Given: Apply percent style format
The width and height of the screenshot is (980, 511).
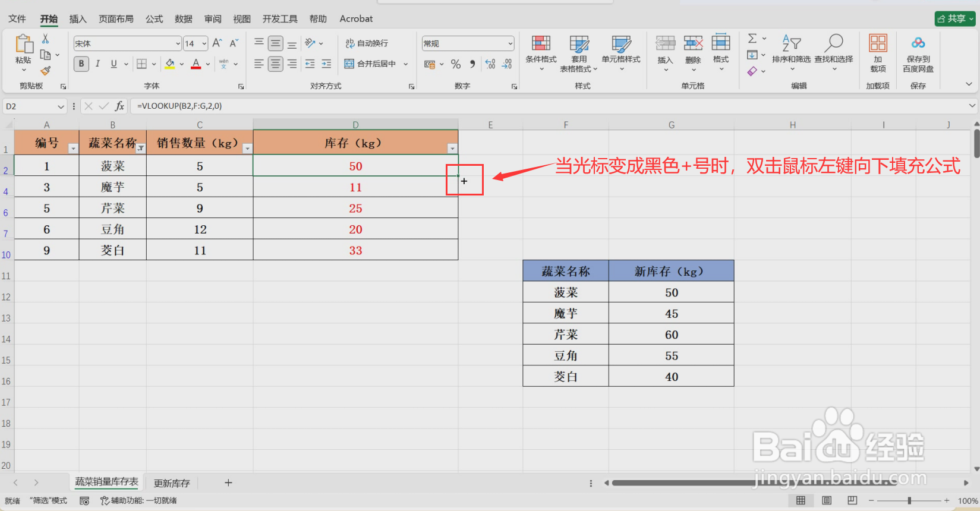Looking at the screenshot, I should 456,64.
